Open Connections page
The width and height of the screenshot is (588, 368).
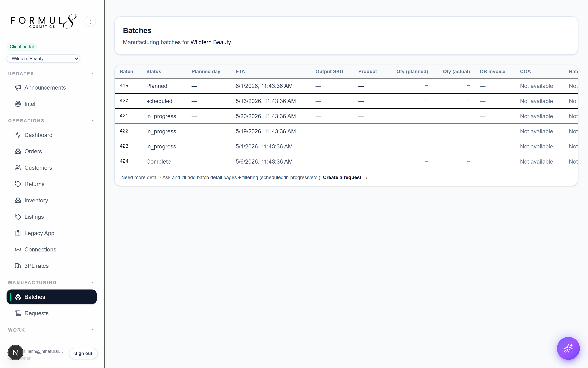pyautogui.click(x=51, y=249)
